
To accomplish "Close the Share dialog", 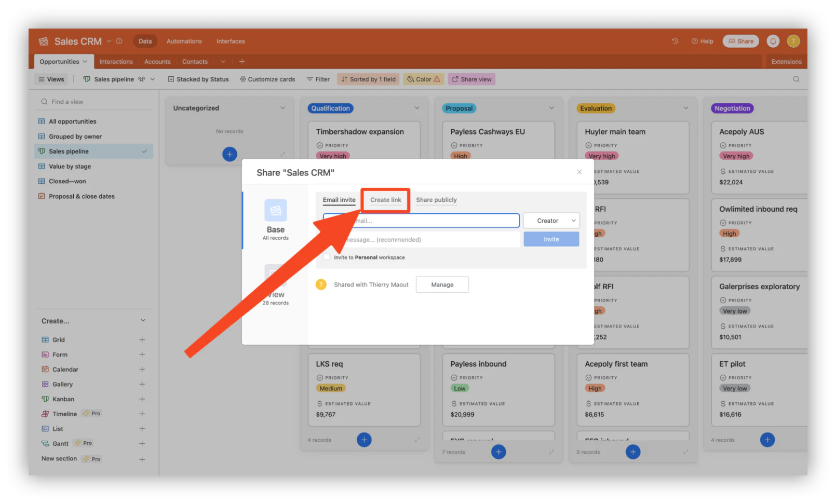I will click(x=579, y=172).
